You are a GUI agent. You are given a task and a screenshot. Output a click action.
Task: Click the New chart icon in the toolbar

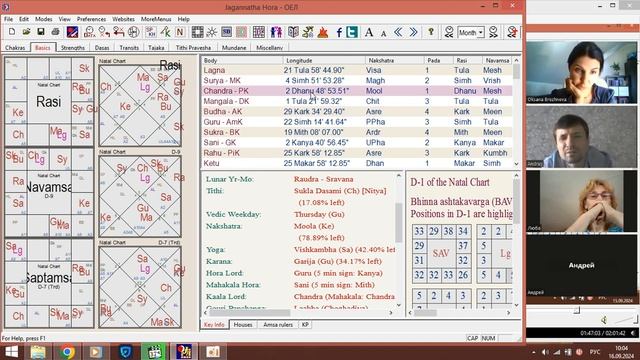tap(12, 32)
